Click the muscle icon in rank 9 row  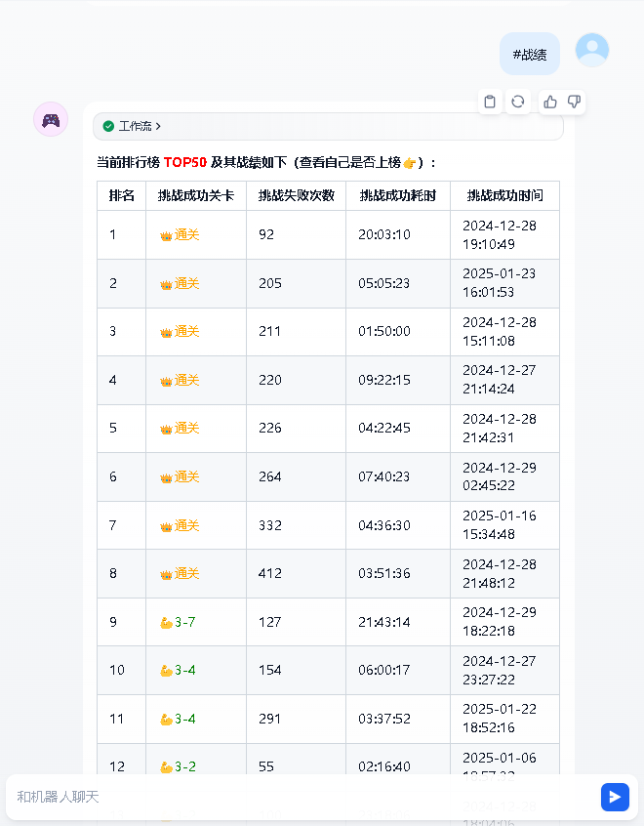pyautogui.click(x=165, y=623)
